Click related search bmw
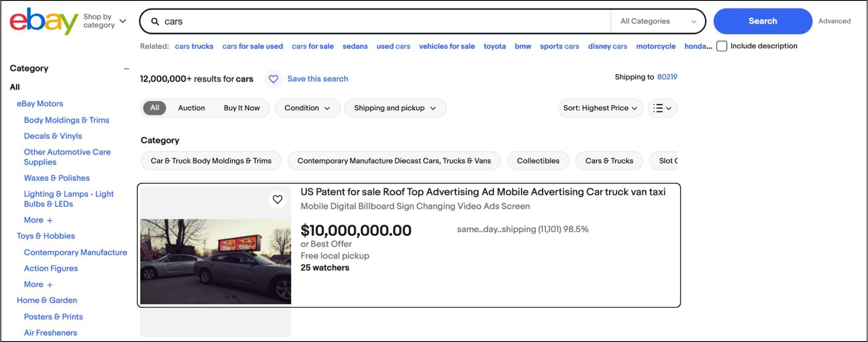This screenshot has height=342, width=868. 523,46
